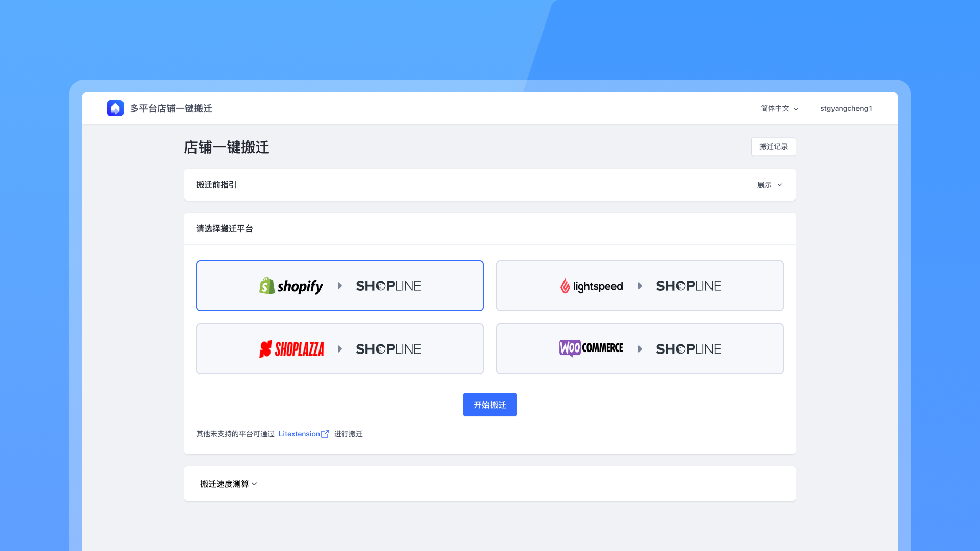Expand the 搬迁速度测算 section

pyautogui.click(x=229, y=484)
